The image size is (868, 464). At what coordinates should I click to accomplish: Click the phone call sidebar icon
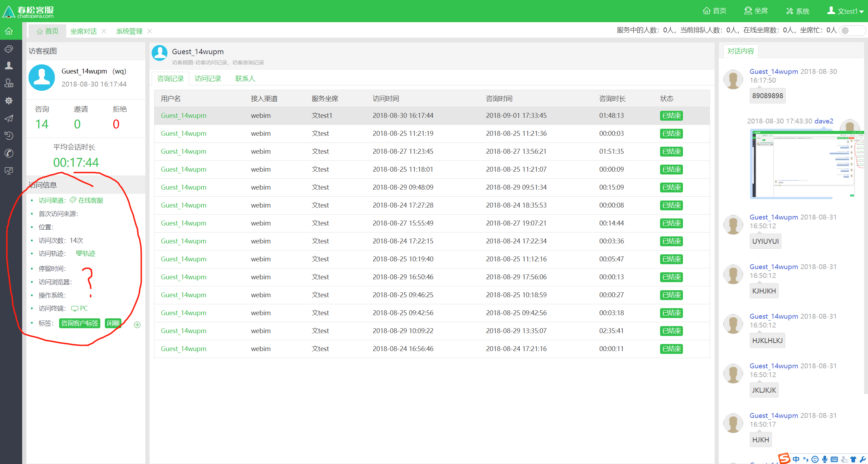[9, 153]
